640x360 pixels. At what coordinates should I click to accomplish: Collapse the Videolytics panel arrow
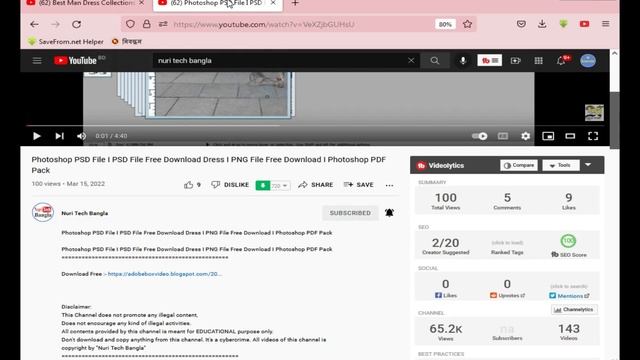click(588, 165)
